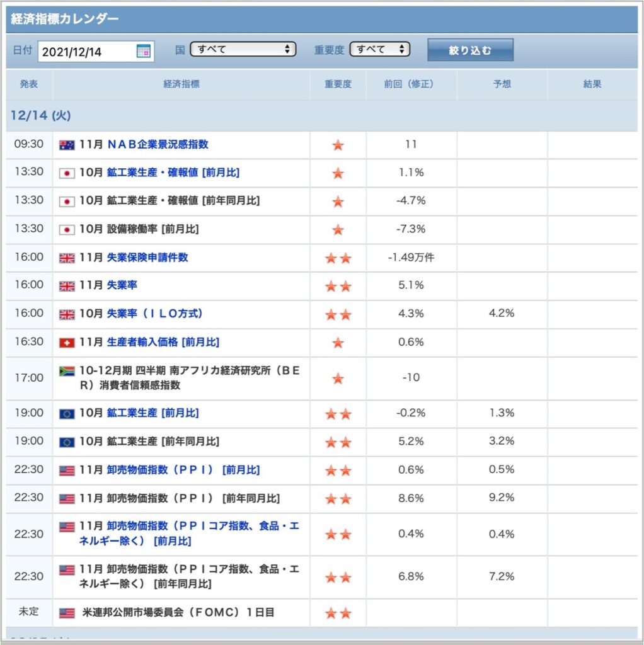Click 米連邦公開市場委員会（FOMC）1日目 text
This screenshot has width=644, height=645.
click(178, 612)
